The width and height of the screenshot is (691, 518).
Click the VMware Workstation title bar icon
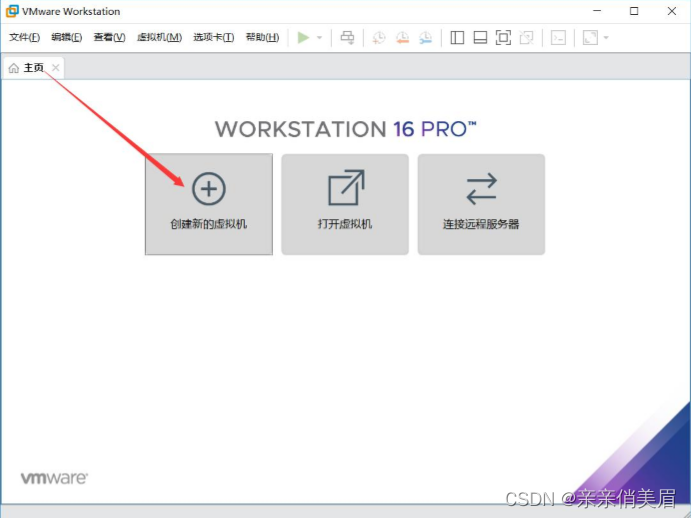point(12,11)
